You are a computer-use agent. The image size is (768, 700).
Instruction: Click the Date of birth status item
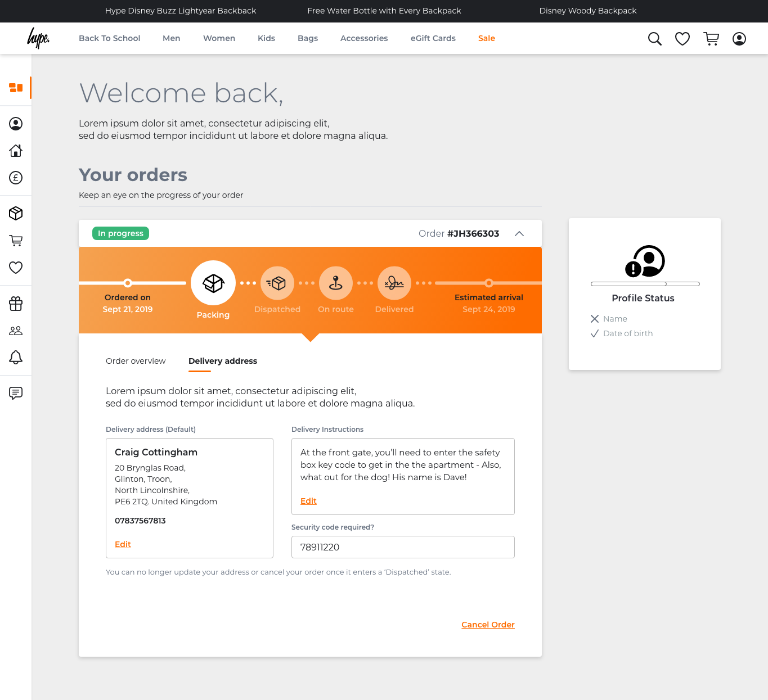(627, 333)
